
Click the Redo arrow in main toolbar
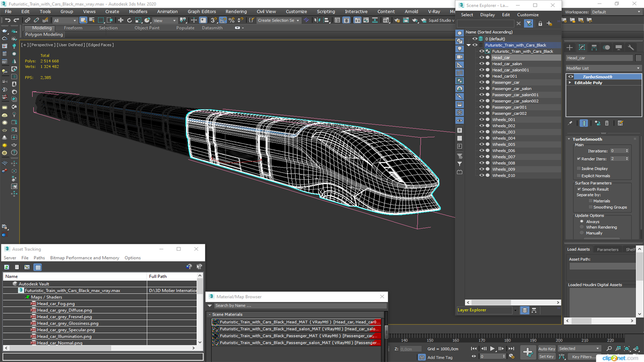click(x=16, y=20)
